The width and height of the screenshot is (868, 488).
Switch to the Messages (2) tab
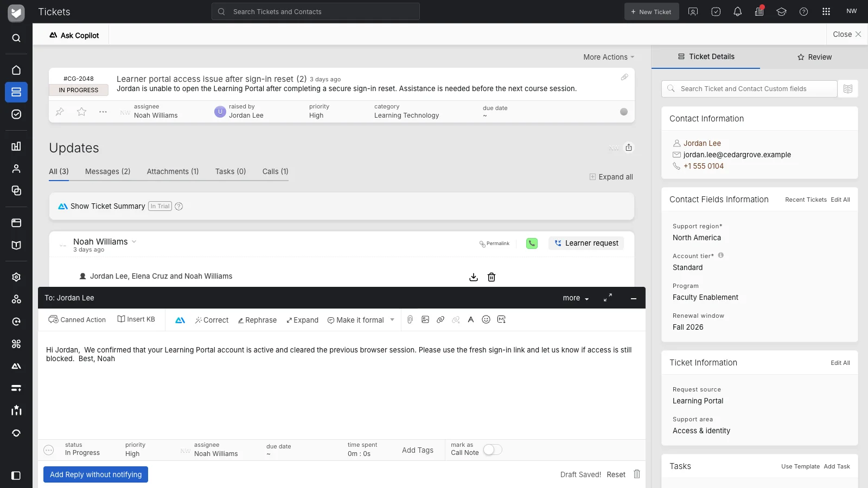[x=108, y=171]
